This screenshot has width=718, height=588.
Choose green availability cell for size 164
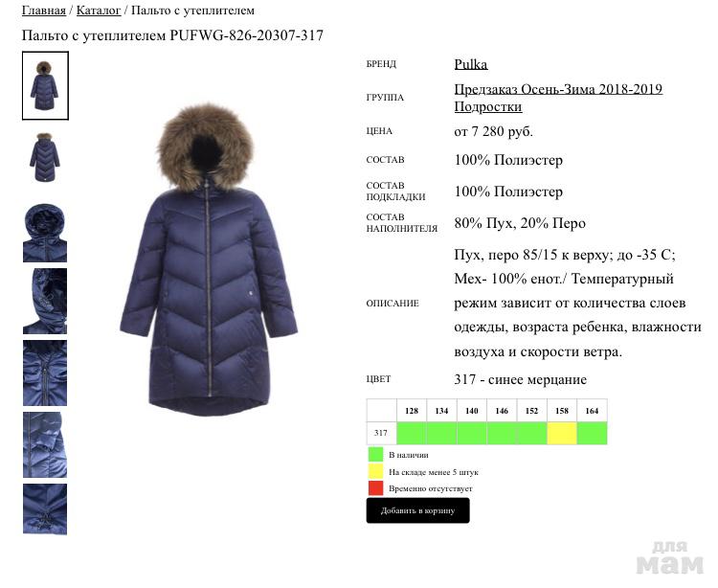[x=592, y=433]
